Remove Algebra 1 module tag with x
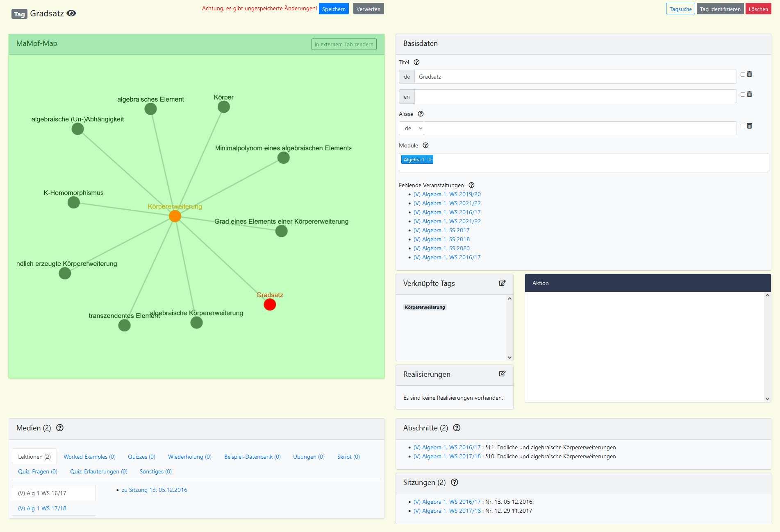Image resolution: width=780 pixels, height=532 pixels. pyautogui.click(x=430, y=160)
